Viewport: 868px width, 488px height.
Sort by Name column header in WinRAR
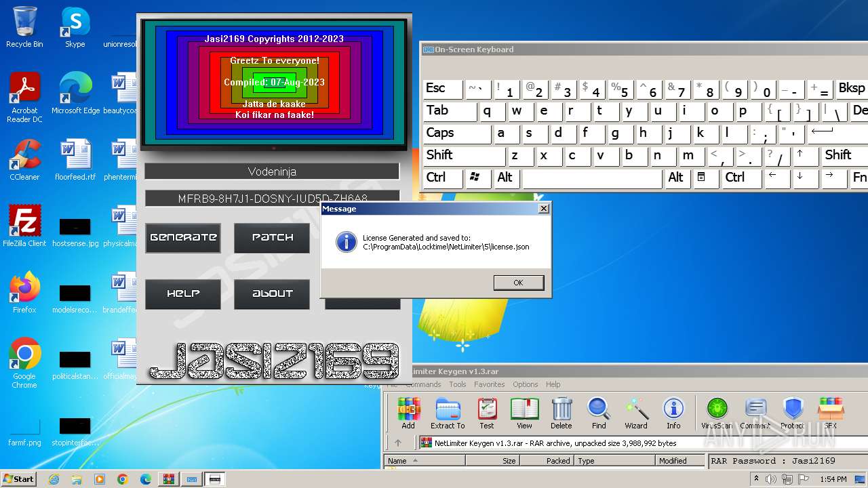(x=425, y=461)
